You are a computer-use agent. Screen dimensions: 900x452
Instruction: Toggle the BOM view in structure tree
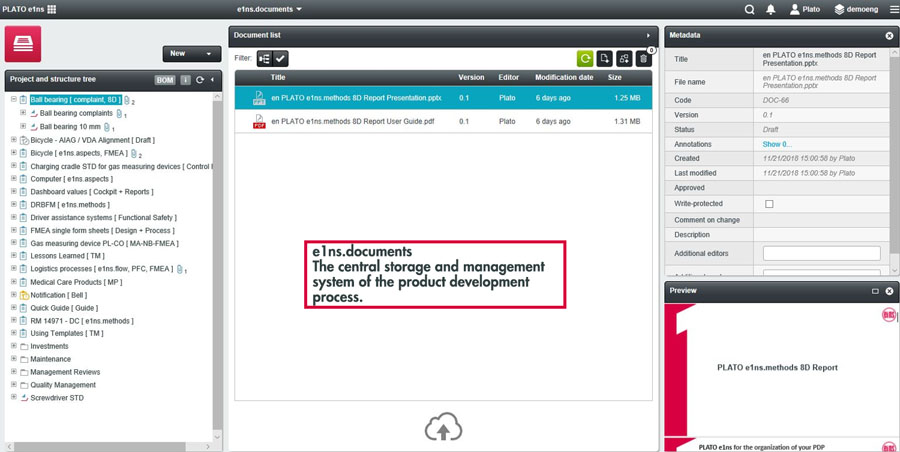coord(165,80)
